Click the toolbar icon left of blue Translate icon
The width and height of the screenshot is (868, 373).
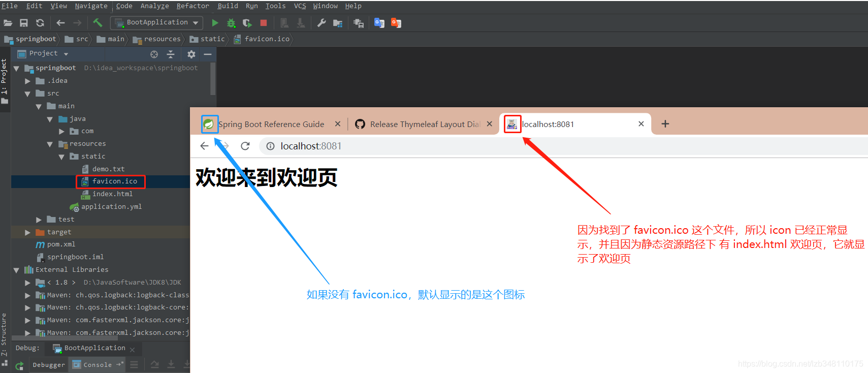pyautogui.click(x=359, y=23)
